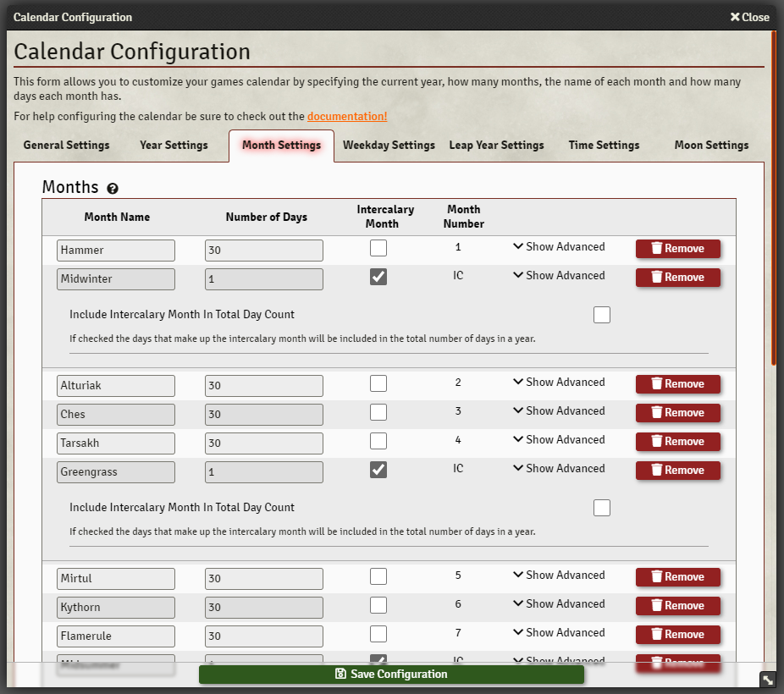Viewport: 784px width, 694px height.
Task: Click Midwinter's Number of Days field
Action: pyautogui.click(x=264, y=279)
